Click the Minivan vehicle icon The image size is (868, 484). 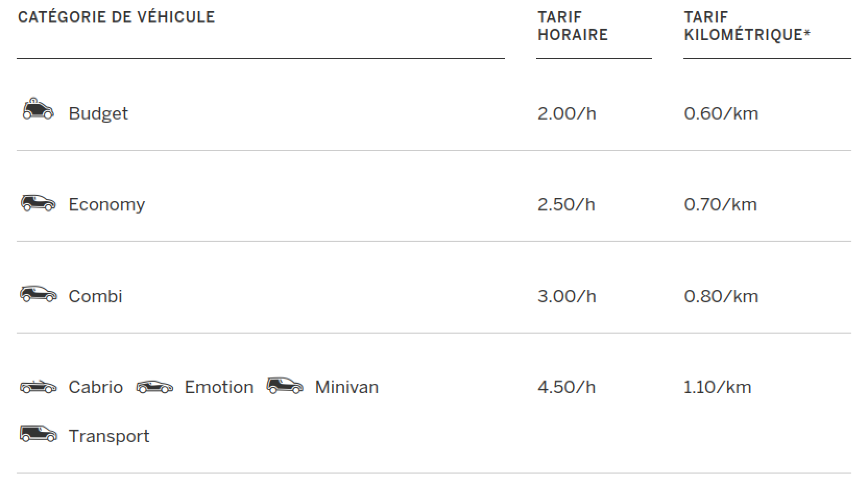pyautogui.click(x=285, y=385)
